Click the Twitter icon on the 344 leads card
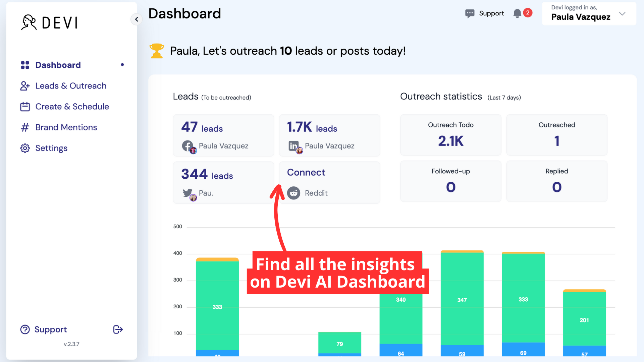The width and height of the screenshot is (644, 362). [x=188, y=193]
